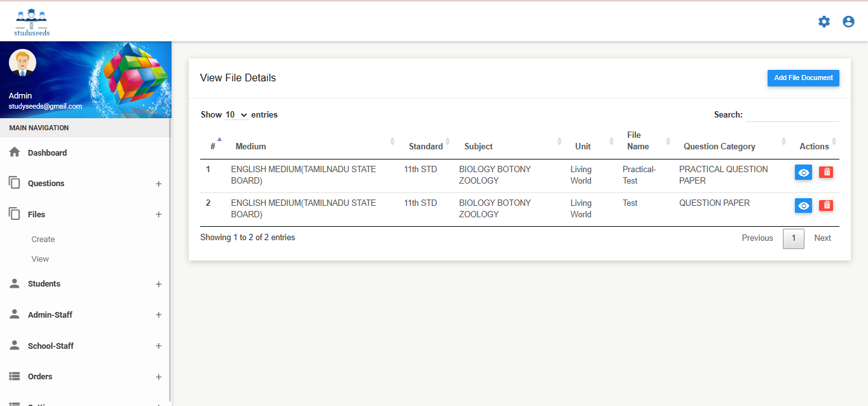Expand the Questions menu plus sign
868x406 pixels.
point(158,184)
